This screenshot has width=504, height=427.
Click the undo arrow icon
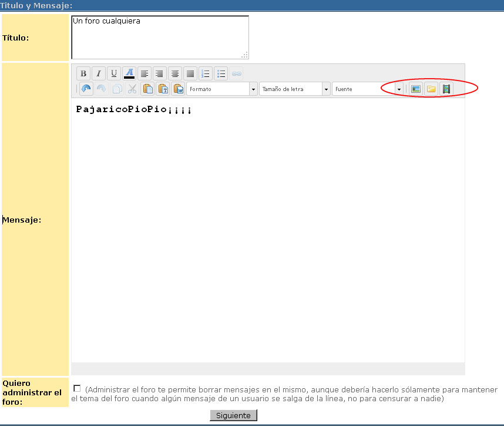86,89
